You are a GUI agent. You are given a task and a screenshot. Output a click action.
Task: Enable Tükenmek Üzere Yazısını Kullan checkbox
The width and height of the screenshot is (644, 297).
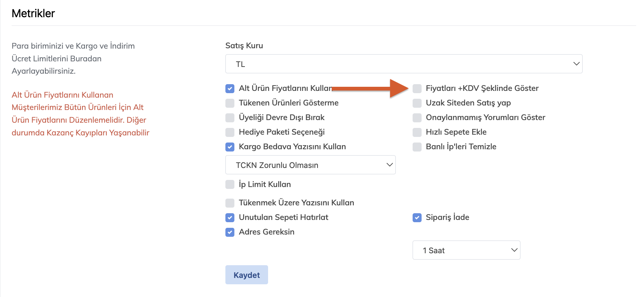click(230, 203)
